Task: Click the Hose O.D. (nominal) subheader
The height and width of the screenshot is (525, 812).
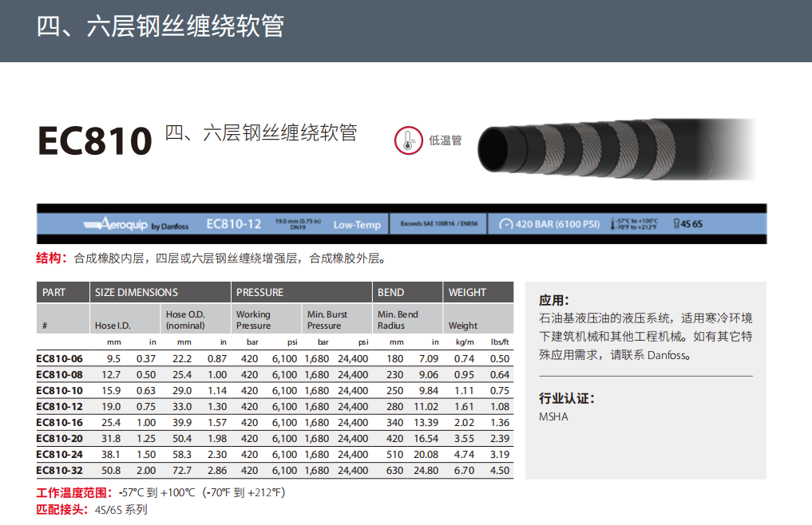Action: tap(185, 320)
